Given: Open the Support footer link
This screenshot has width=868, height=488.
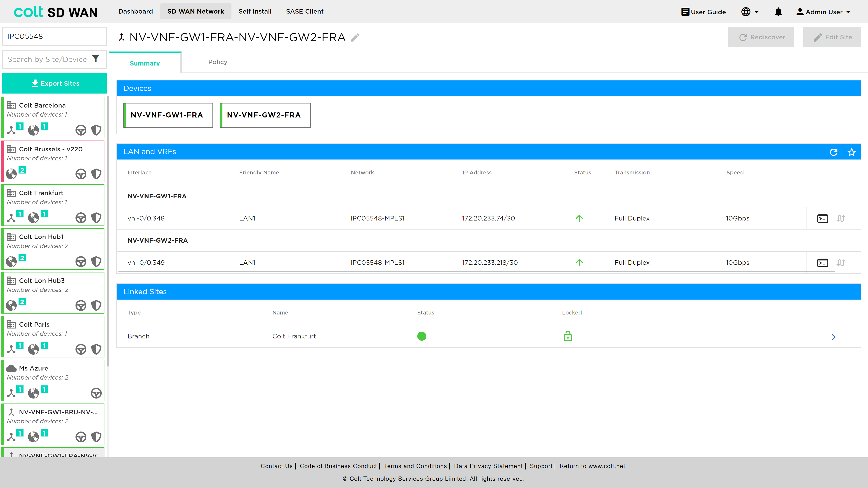Looking at the screenshot, I should pyautogui.click(x=541, y=466).
